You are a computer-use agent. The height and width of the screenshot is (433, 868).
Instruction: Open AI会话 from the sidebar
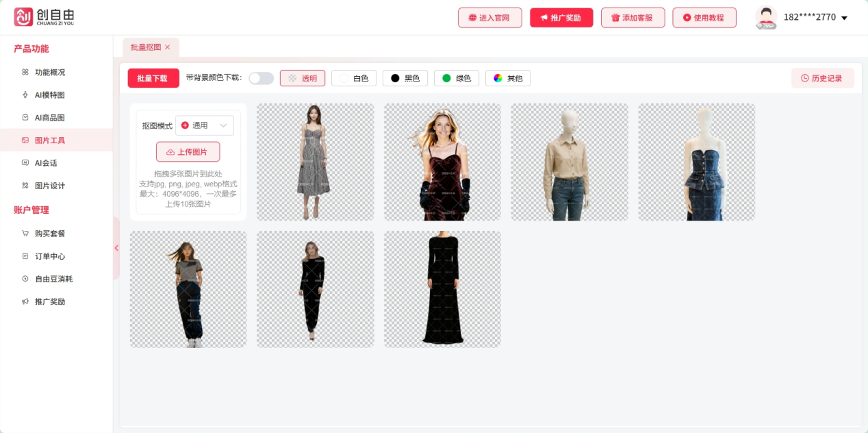48,163
